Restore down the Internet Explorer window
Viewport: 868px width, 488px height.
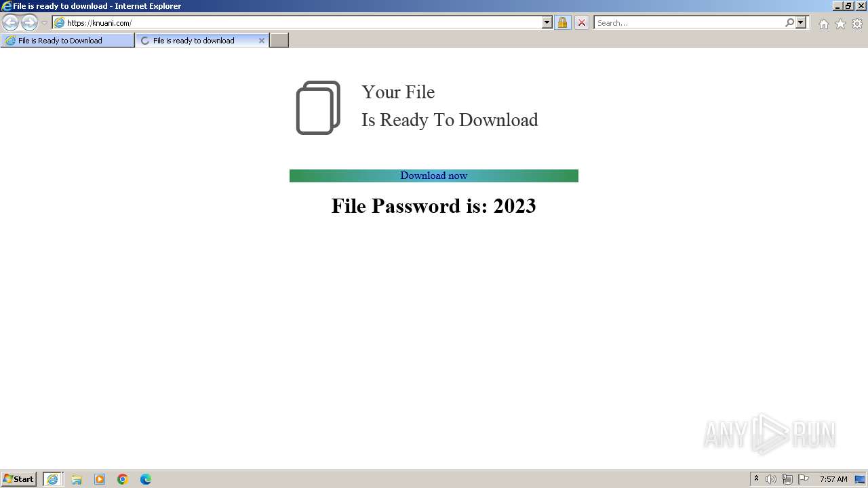[x=849, y=5]
